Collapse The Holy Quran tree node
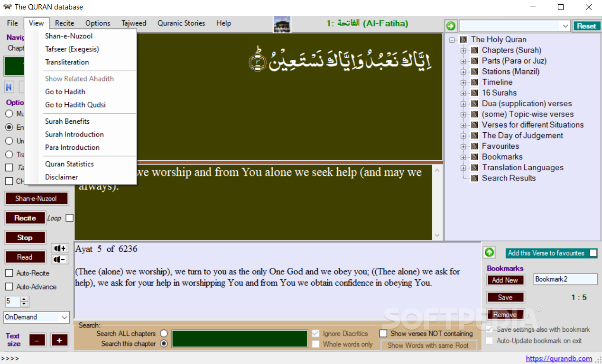The height and width of the screenshot is (364, 602). click(x=453, y=40)
